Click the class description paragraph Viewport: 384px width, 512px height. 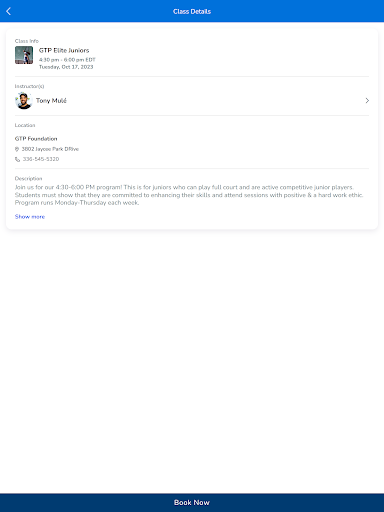point(189,195)
